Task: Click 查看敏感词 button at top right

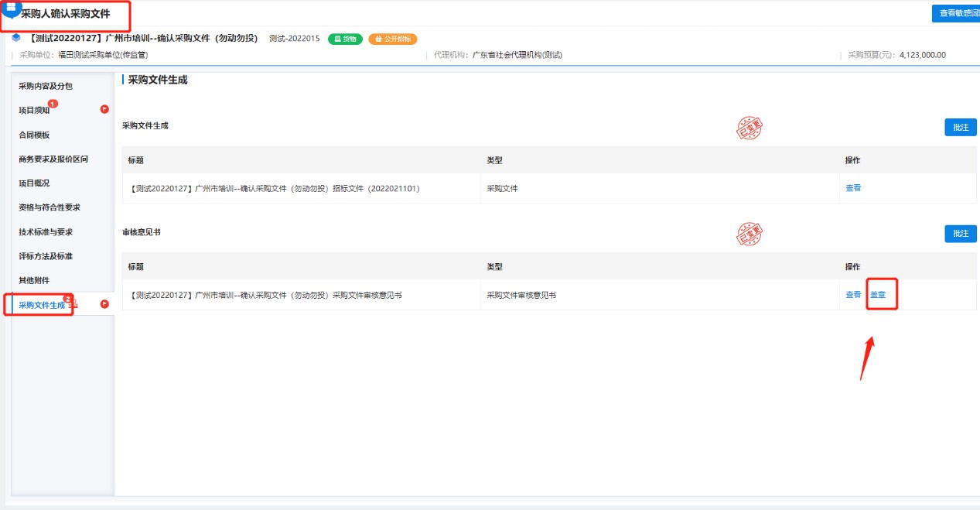Action: click(956, 13)
